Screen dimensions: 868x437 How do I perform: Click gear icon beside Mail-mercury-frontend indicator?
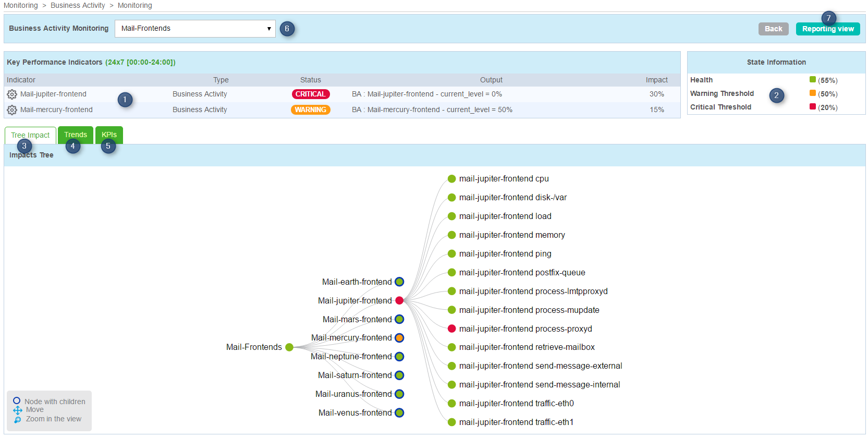(11, 110)
